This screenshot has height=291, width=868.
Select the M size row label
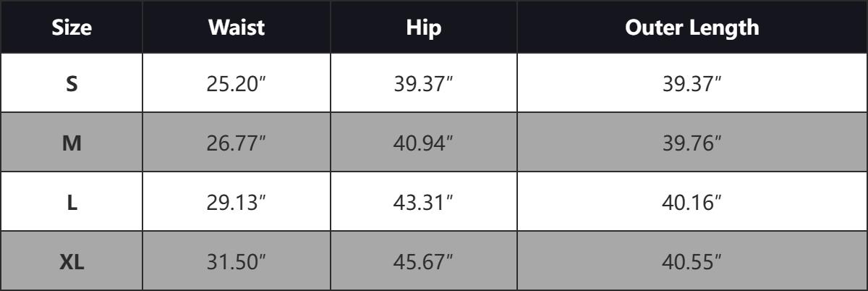(72, 143)
